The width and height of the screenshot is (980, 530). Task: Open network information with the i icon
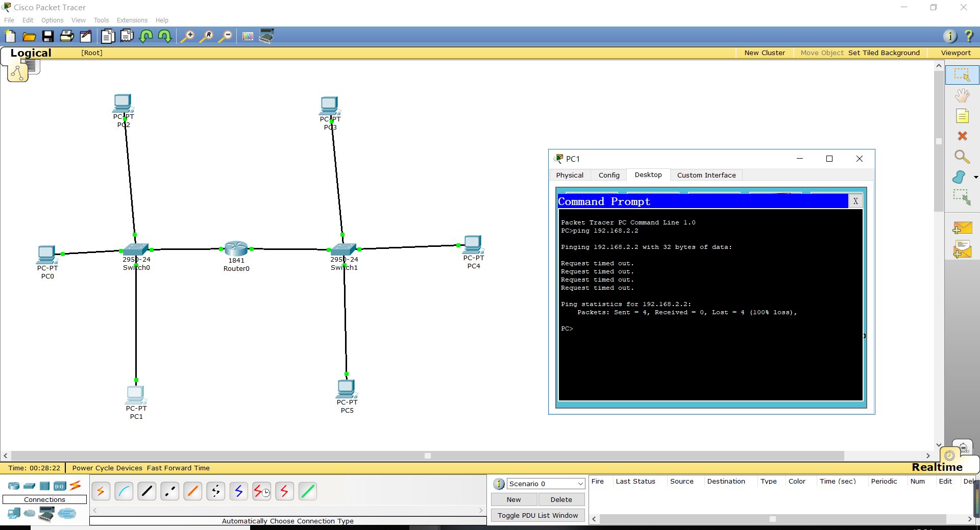click(950, 36)
